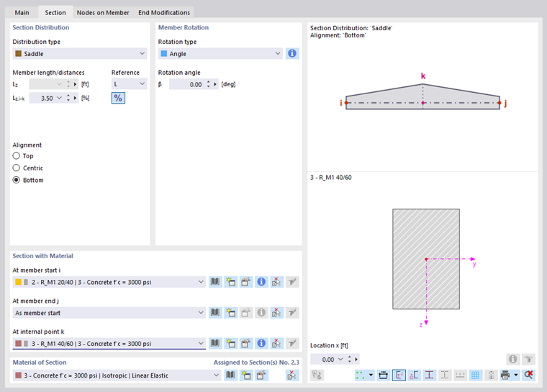Print the section graphic

[505, 375]
